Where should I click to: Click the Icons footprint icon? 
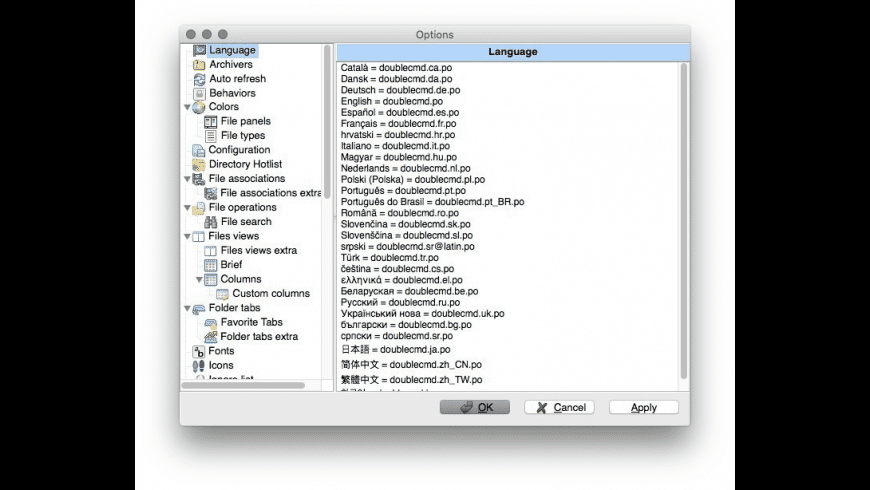[199, 366]
